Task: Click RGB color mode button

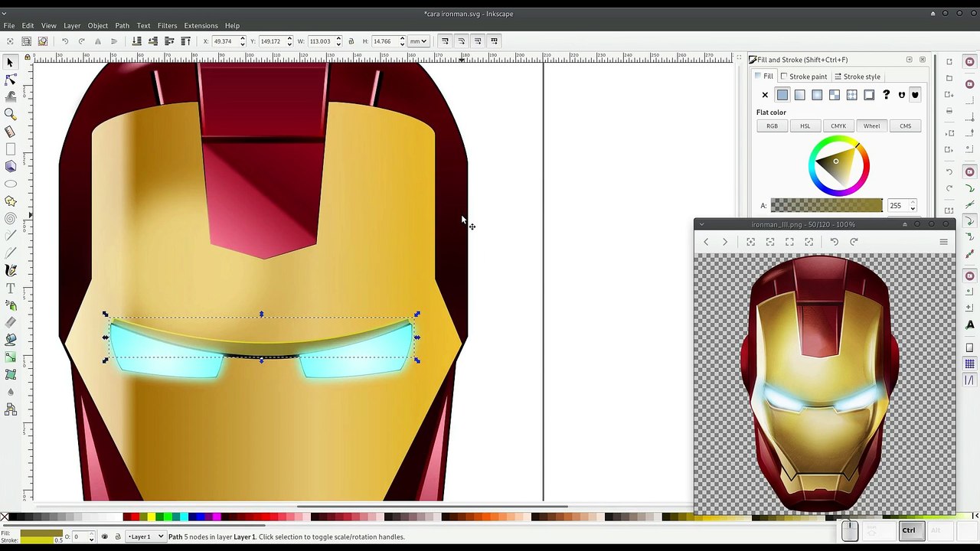Action: click(x=772, y=126)
